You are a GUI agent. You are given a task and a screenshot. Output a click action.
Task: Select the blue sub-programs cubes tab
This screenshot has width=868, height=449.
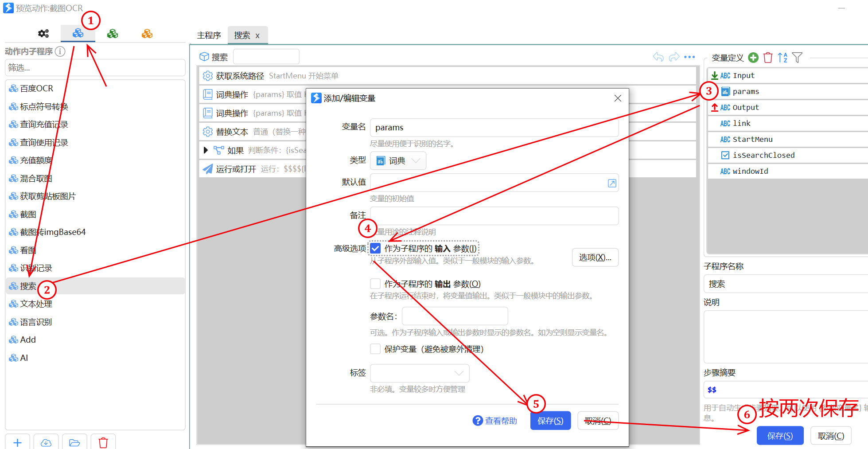click(78, 33)
